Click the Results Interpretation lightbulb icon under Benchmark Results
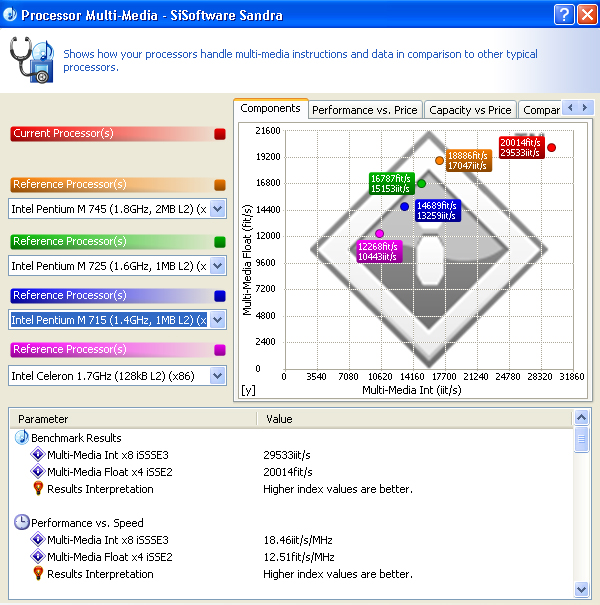Image resolution: width=600 pixels, height=605 pixels. [38, 489]
